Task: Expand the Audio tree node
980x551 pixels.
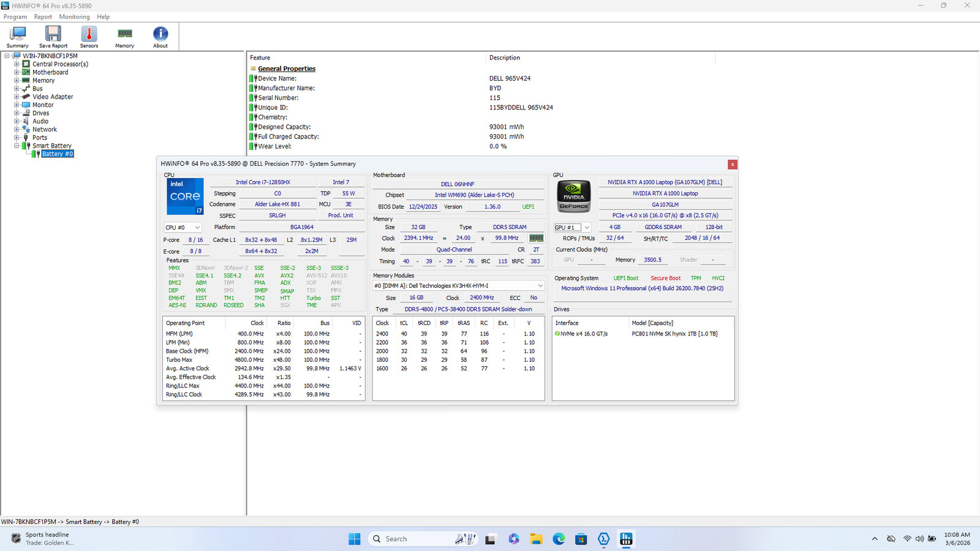Action: (17, 121)
